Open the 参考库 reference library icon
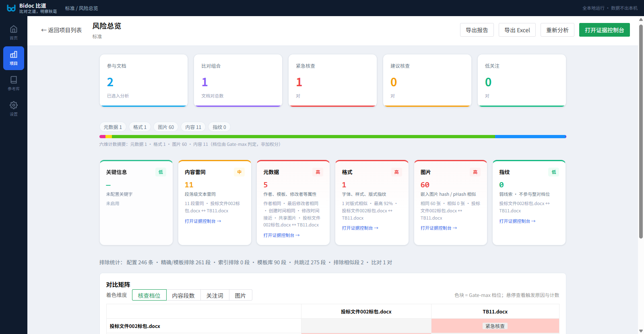This screenshot has height=334, width=644. point(14,83)
